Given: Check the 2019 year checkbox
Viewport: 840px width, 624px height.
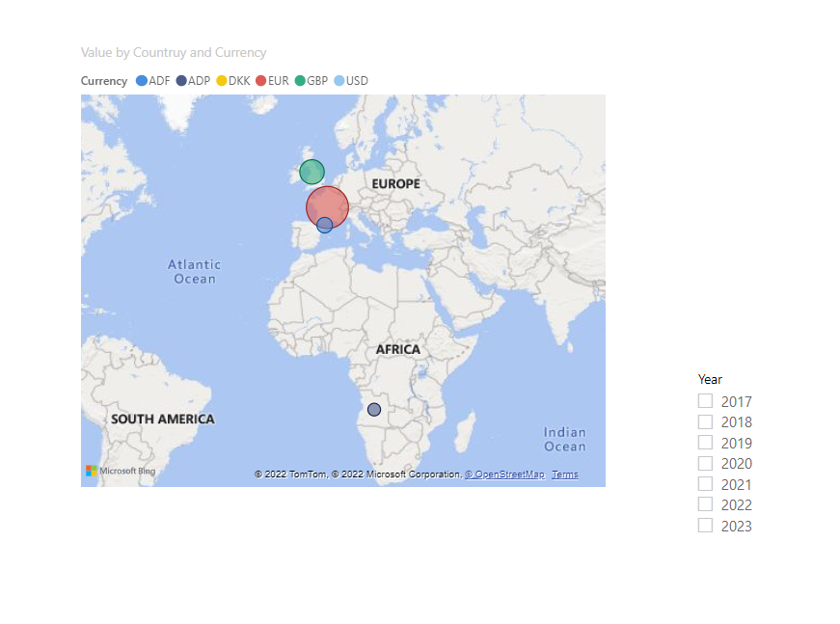Looking at the screenshot, I should 705,443.
